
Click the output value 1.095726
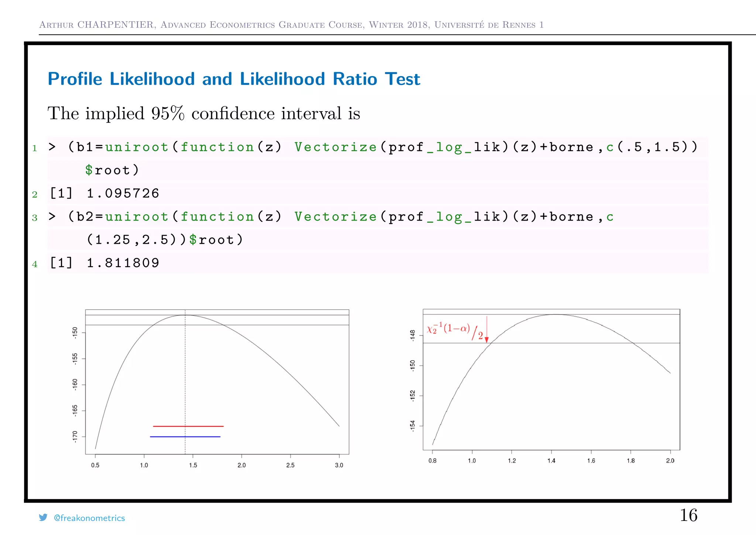pos(123,193)
